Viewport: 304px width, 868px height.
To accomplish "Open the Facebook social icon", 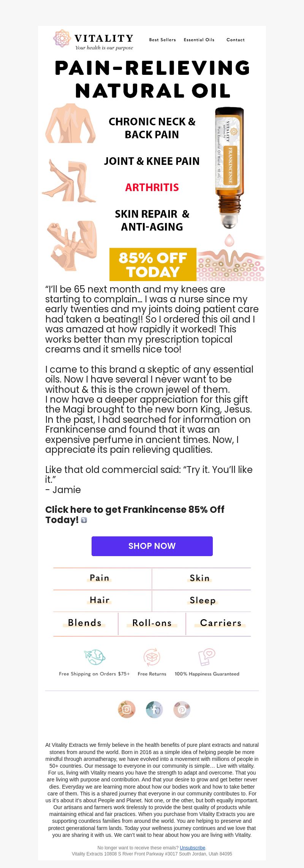I will pyautogui.click(x=154, y=709).
